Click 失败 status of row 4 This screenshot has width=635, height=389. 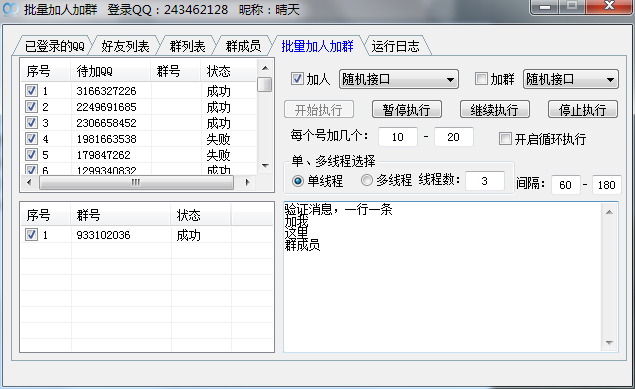pyautogui.click(x=218, y=139)
